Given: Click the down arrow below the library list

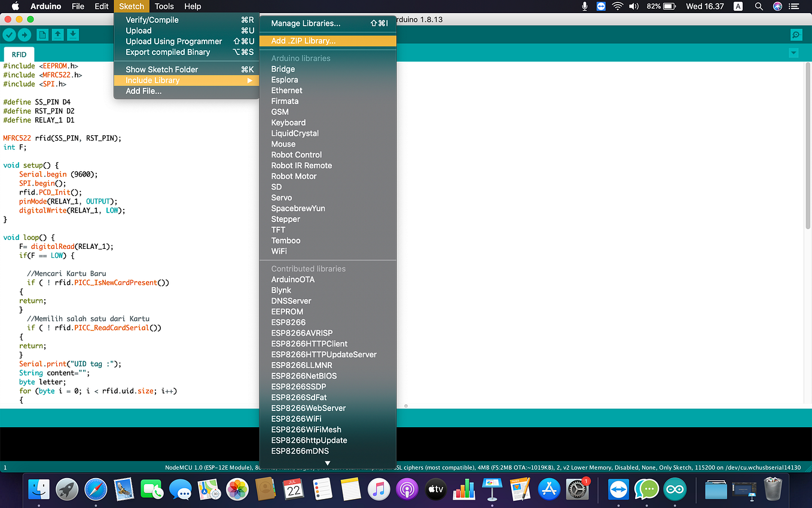Looking at the screenshot, I should coord(327,463).
